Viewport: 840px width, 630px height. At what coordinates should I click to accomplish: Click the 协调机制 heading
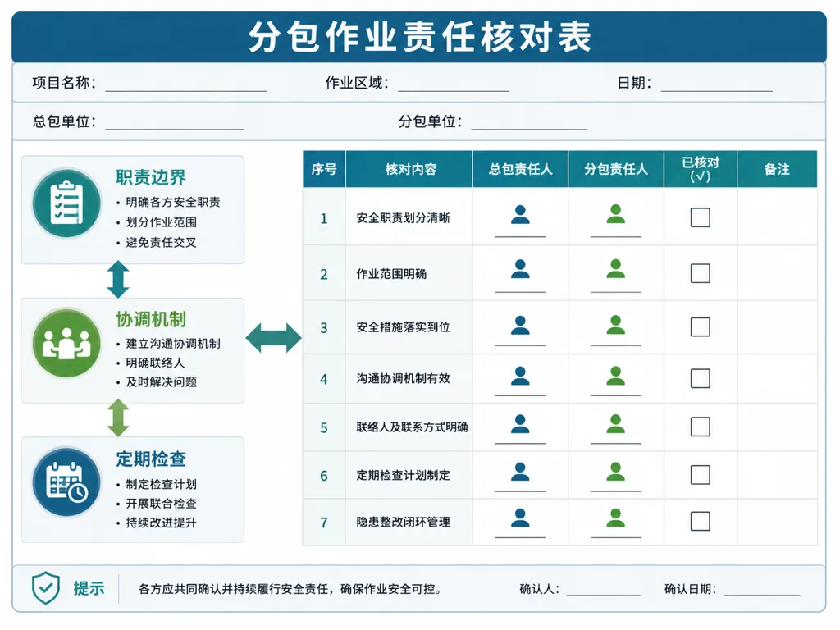[x=151, y=319]
